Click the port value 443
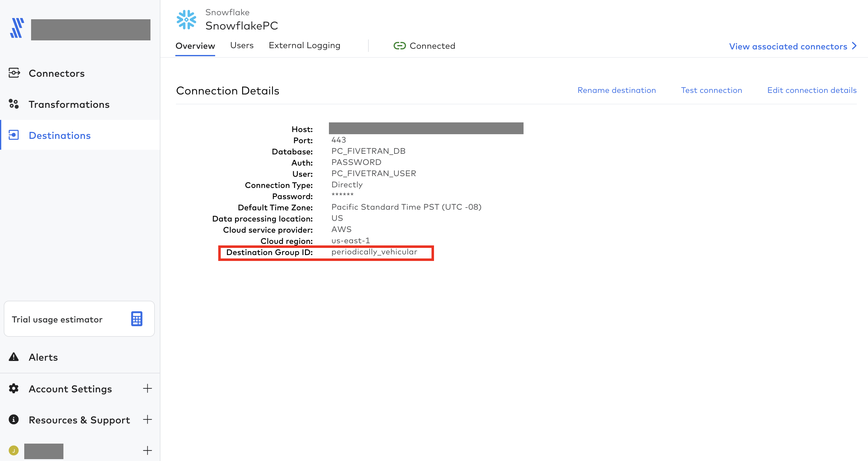Image resolution: width=868 pixels, height=461 pixels. pos(339,140)
